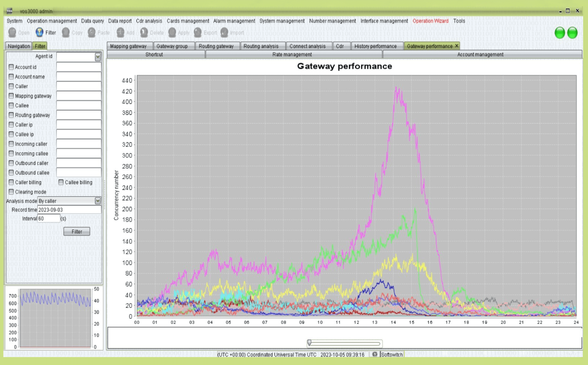This screenshot has height=365, width=588.
Task: Click the Copy toolbar icon
Action: pos(66,33)
